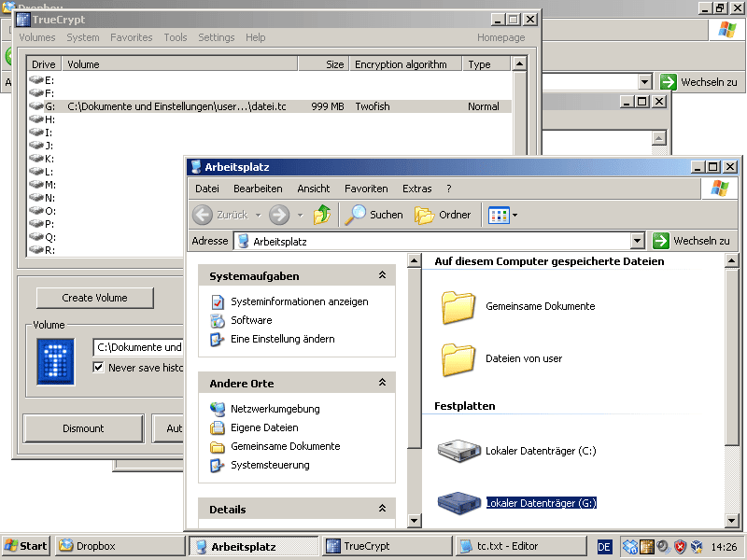747x560 pixels.
Task: Click the Dismount button in TrueCrypt
Action: pyautogui.click(x=83, y=428)
